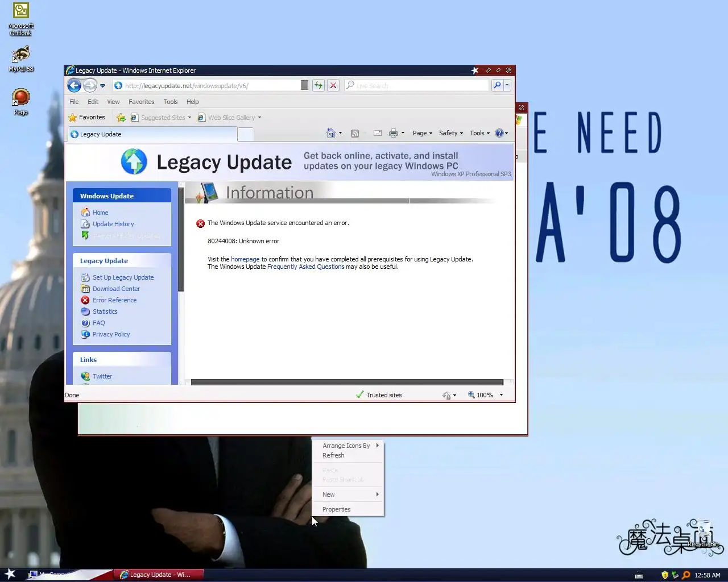Expand the Home button dropdown arrow
Screen dimensions: 728x582
pos(340,133)
